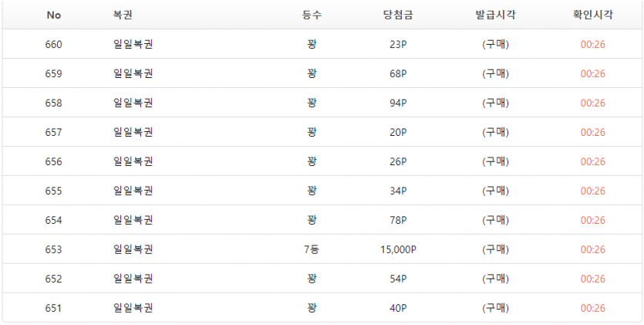Click the 00:26 time in row 651

593,308
